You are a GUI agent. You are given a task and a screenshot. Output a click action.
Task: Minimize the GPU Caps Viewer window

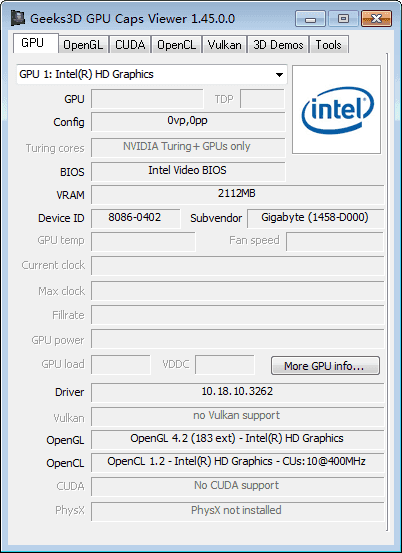pyautogui.click(x=310, y=19)
